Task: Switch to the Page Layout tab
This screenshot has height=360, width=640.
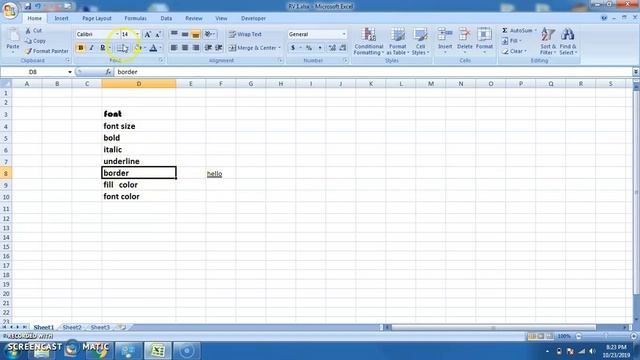Action: 97,18
